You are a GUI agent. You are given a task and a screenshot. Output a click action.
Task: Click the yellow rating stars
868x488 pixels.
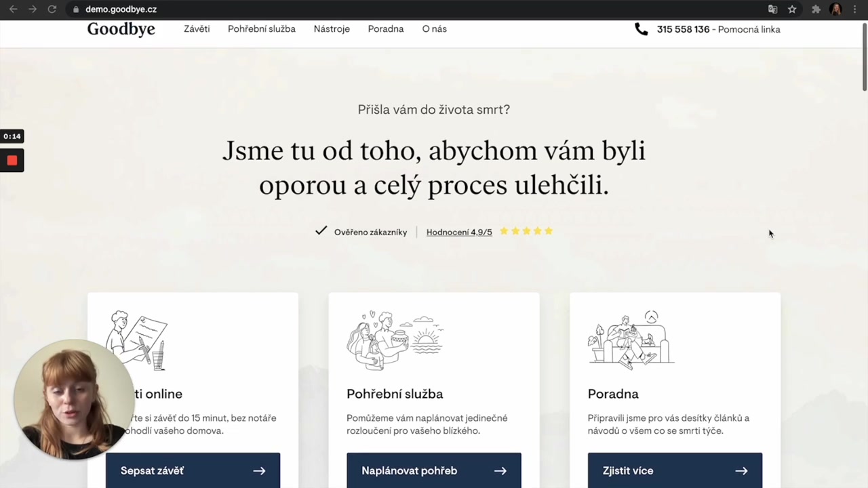[526, 231]
